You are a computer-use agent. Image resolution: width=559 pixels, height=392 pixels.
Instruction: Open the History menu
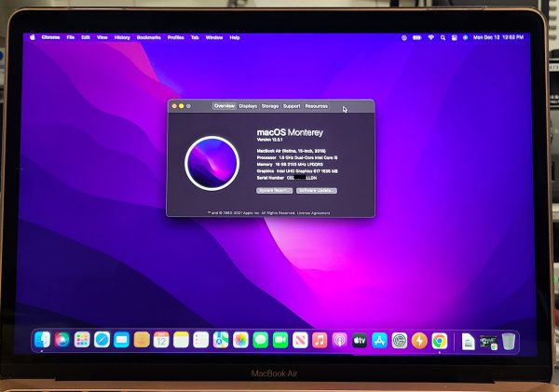tap(123, 37)
